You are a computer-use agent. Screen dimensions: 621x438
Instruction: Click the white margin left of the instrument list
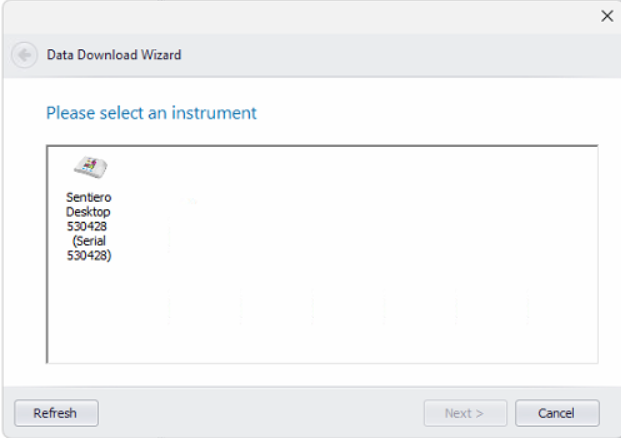point(25,253)
